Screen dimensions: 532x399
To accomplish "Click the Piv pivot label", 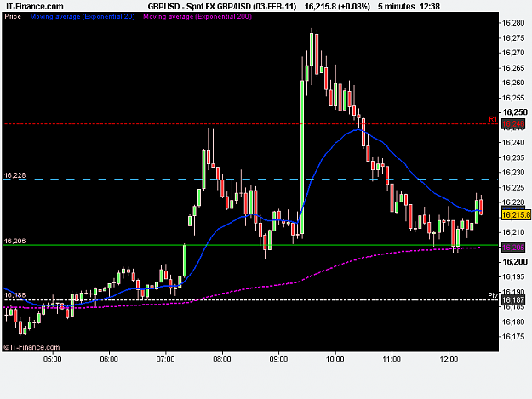I will click(x=493, y=295).
